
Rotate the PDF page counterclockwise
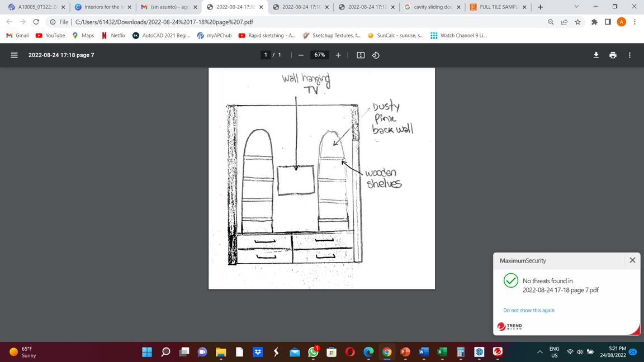click(x=376, y=55)
